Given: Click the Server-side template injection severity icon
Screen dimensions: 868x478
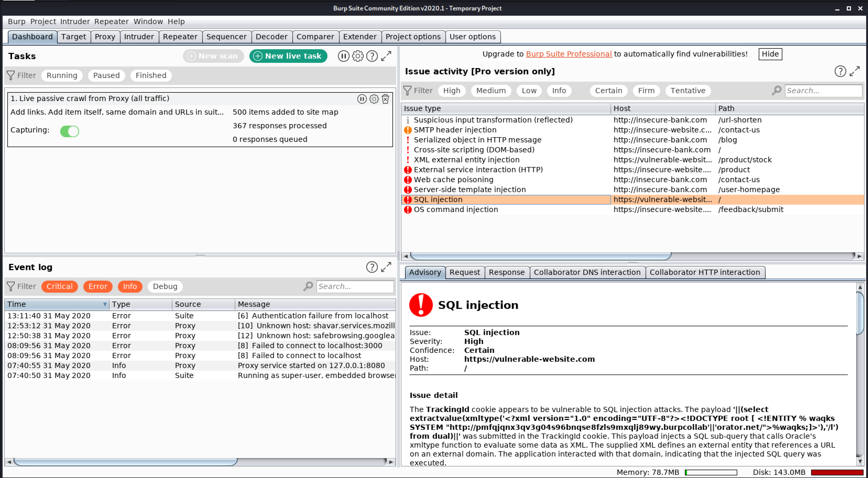Looking at the screenshot, I should point(408,190).
